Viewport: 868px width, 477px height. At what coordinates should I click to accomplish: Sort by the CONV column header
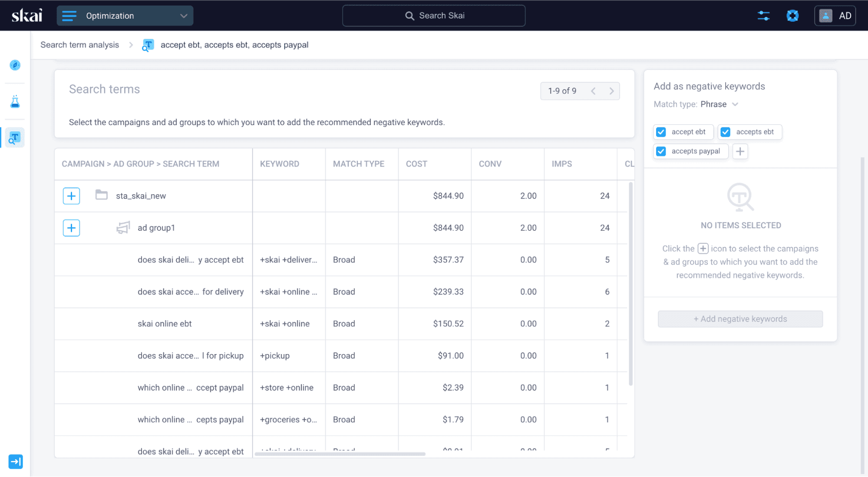point(490,164)
